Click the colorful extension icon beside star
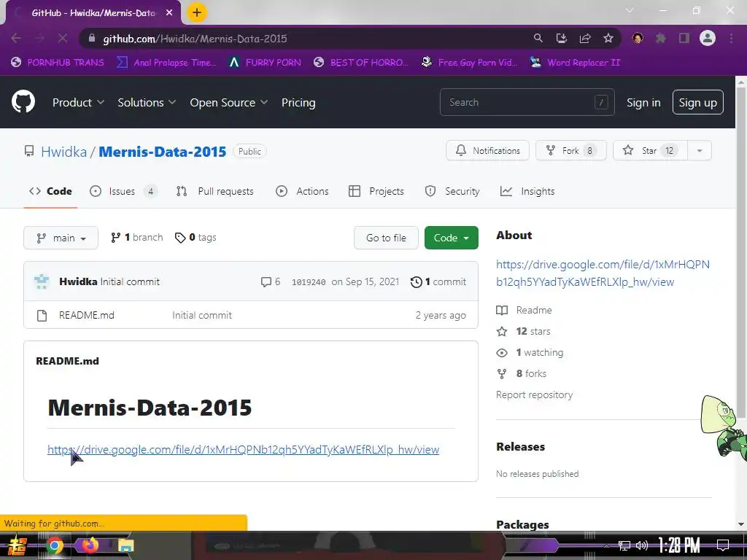 pos(638,38)
